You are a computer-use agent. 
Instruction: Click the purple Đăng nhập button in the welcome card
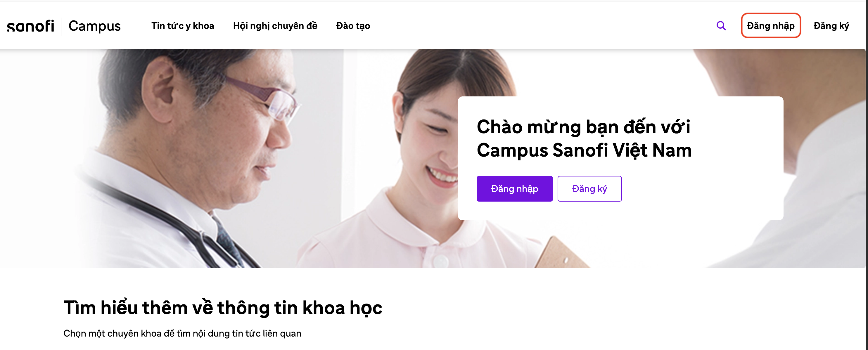[x=515, y=189]
